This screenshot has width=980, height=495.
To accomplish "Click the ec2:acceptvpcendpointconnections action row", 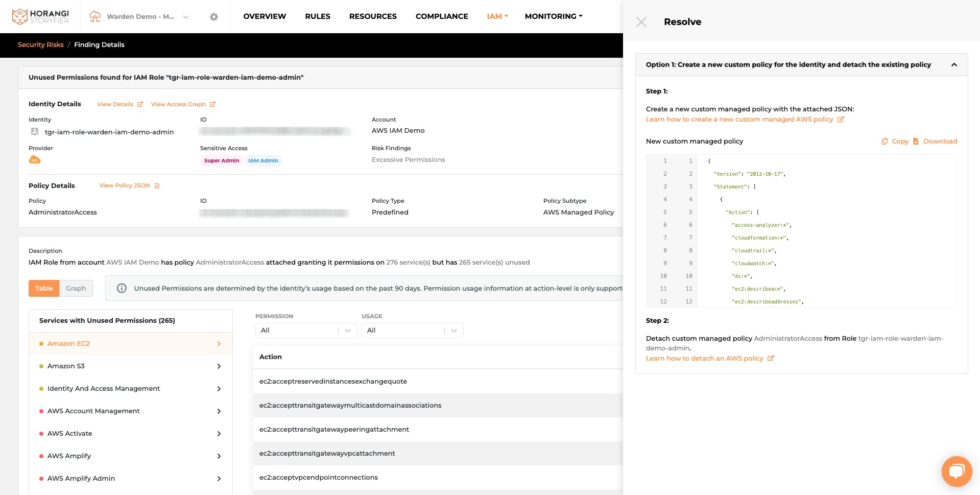I will point(438,478).
